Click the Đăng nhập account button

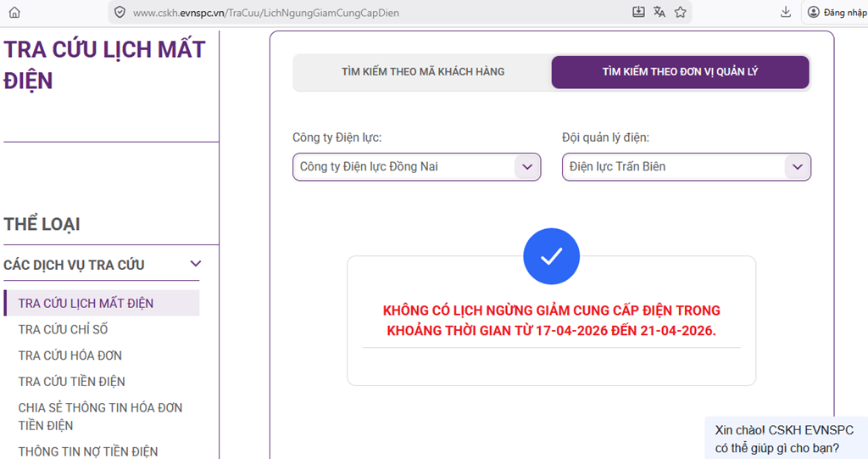click(837, 12)
